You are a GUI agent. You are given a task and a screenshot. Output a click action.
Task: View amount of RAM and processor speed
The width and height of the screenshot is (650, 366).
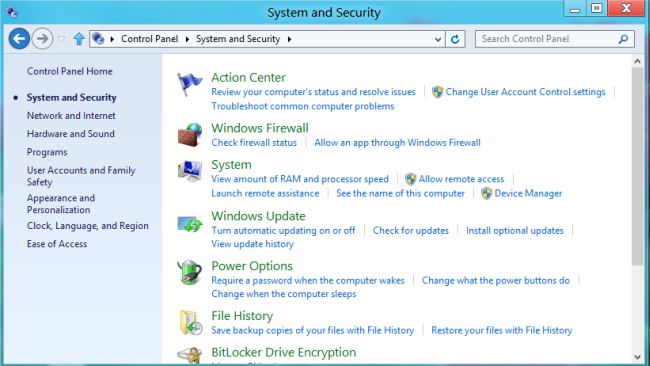pyautogui.click(x=300, y=179)
